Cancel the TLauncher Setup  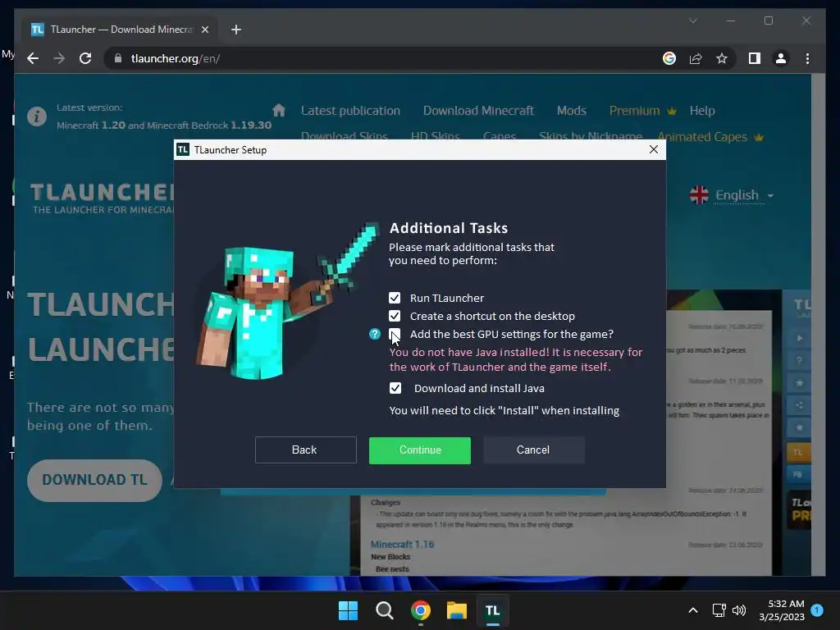pos(533,450)
